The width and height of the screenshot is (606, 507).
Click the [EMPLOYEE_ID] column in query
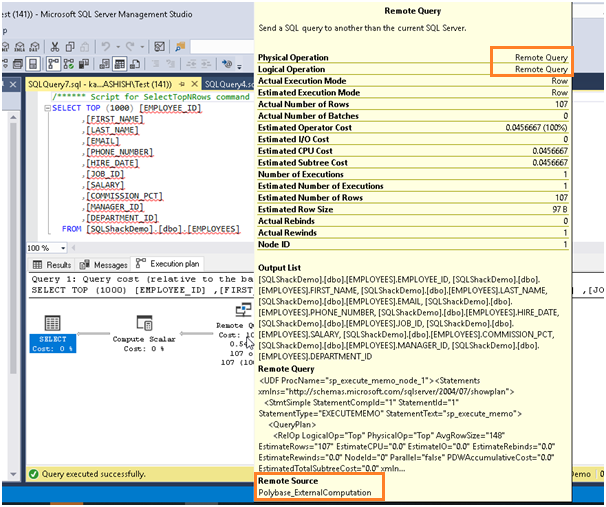tap(170, 108)
